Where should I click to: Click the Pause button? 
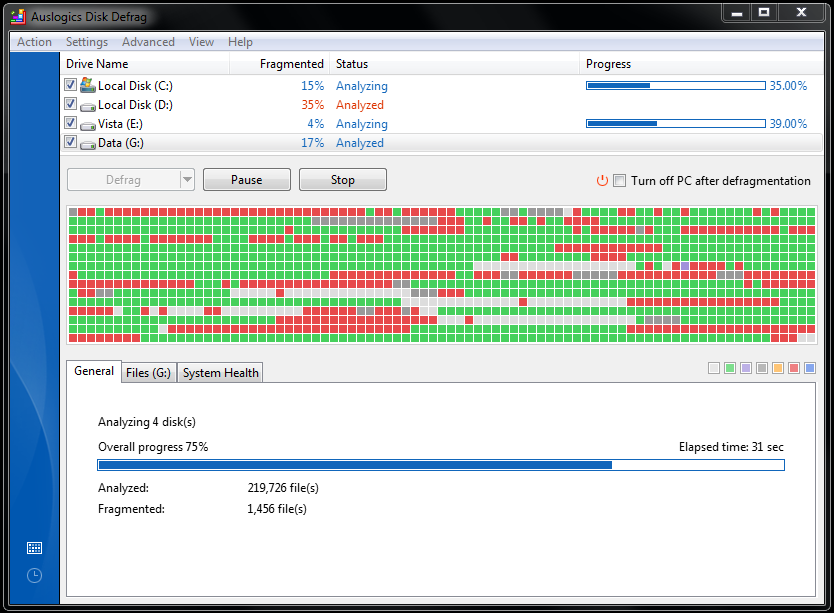247,180
